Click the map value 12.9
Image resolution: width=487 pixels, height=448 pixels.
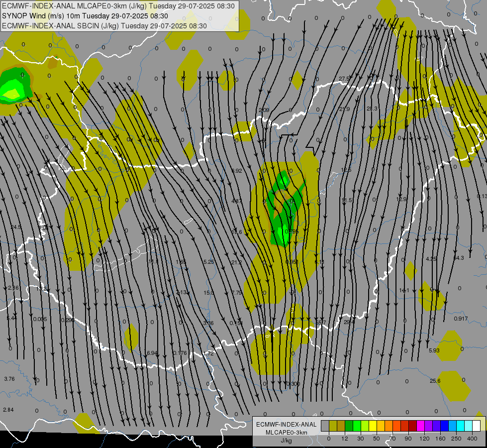[x=401, y=199]
